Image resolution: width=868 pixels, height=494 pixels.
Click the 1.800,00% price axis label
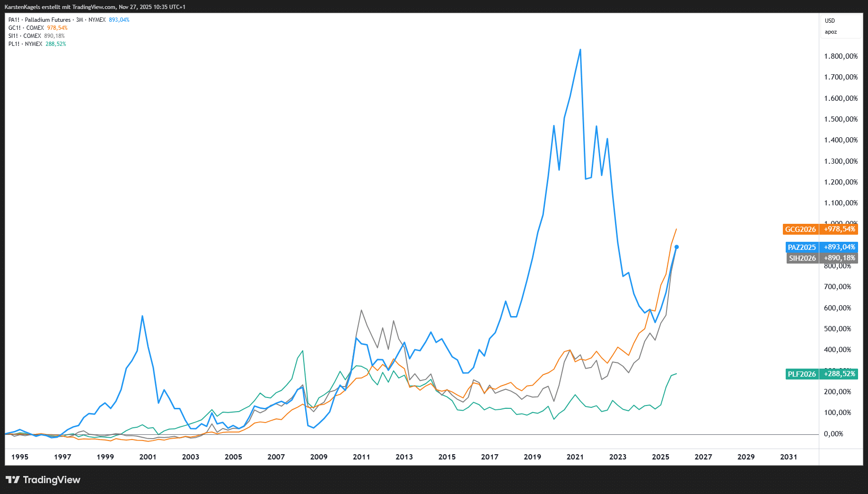[841, 56]
